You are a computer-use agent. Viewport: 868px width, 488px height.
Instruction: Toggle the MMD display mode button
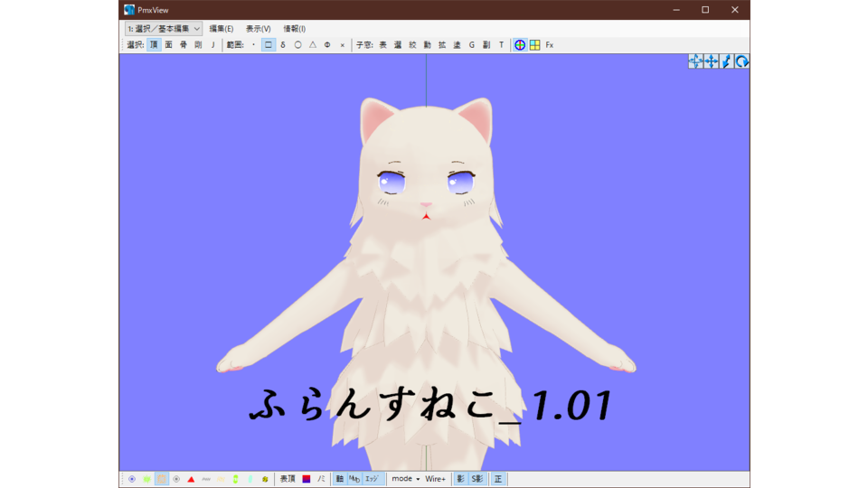point(354,479)
